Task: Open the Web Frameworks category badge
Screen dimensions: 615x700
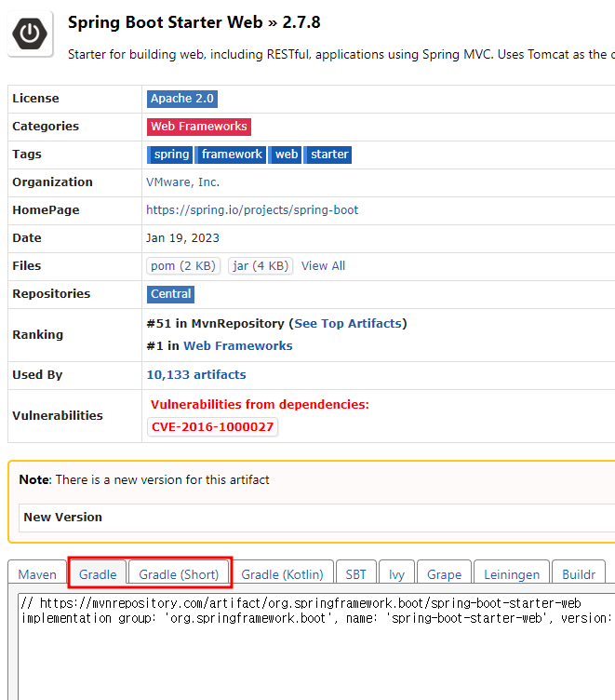Action: (198, 127)
